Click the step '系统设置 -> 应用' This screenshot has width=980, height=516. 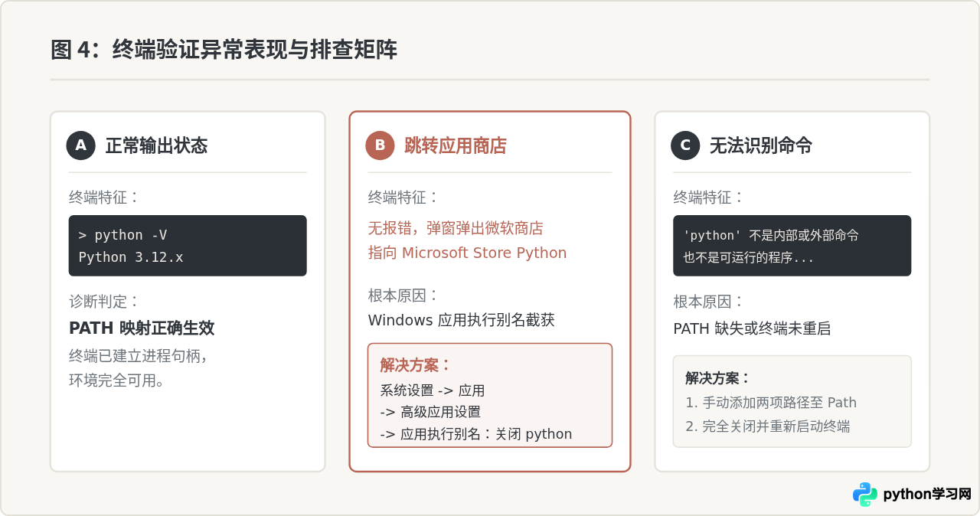click(x=433, y=390)
